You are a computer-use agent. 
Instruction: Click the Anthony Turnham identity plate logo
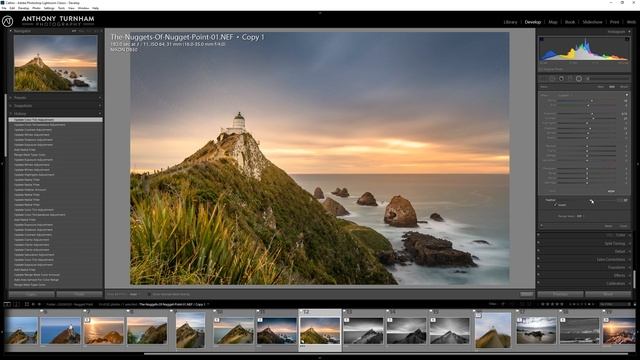(7, 21)
